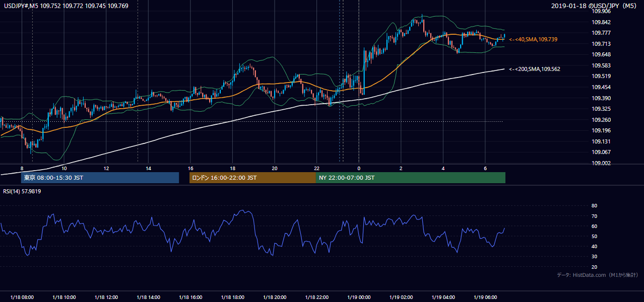
Task: Click hour tick 14 on chart axis
Action: [x=148, y=168]
